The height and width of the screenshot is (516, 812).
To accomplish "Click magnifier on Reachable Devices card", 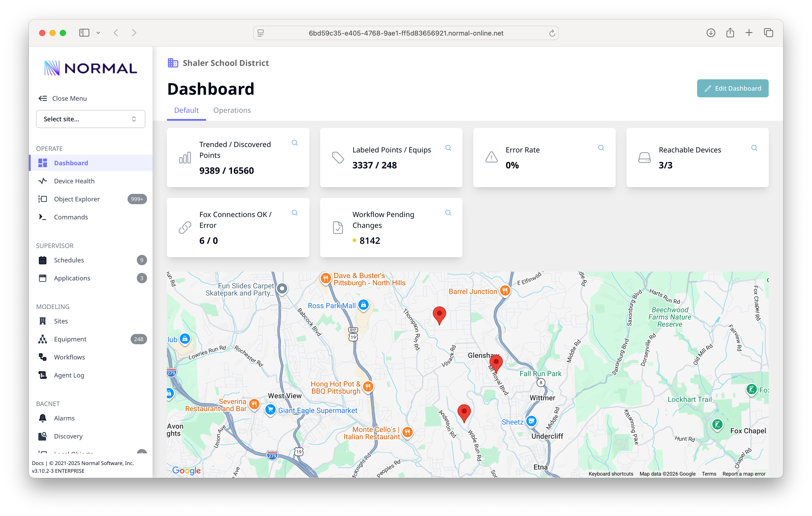I will coord(754,148).
